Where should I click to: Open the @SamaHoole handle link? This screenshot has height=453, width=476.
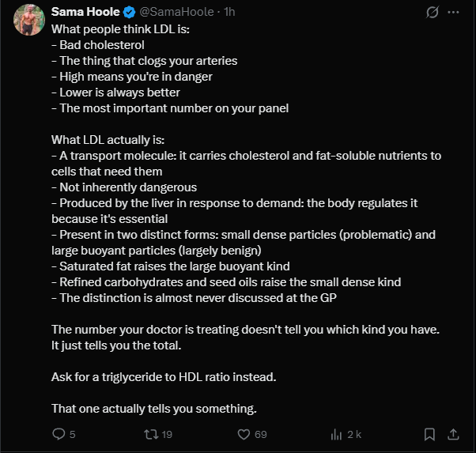pyautogui.click(x=174, y=13)
